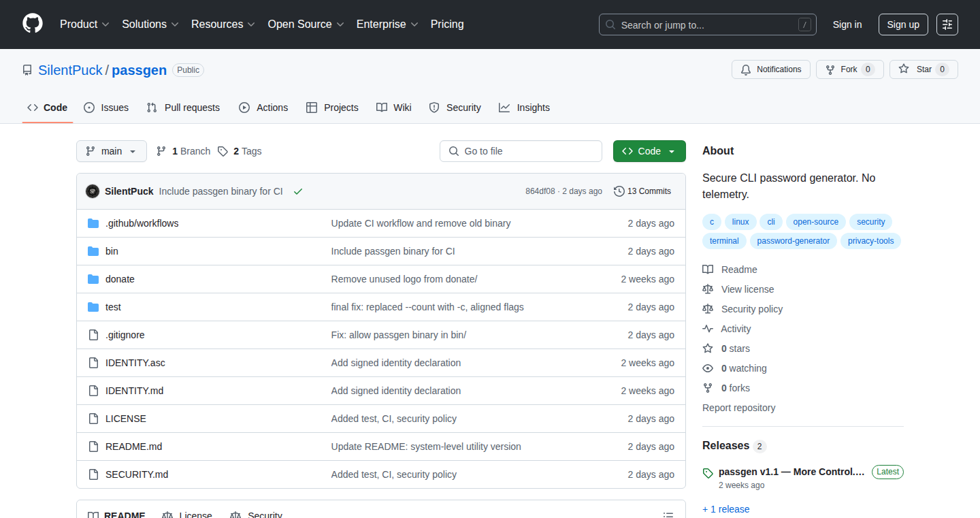Open the Issues tab

click(106, 108)
